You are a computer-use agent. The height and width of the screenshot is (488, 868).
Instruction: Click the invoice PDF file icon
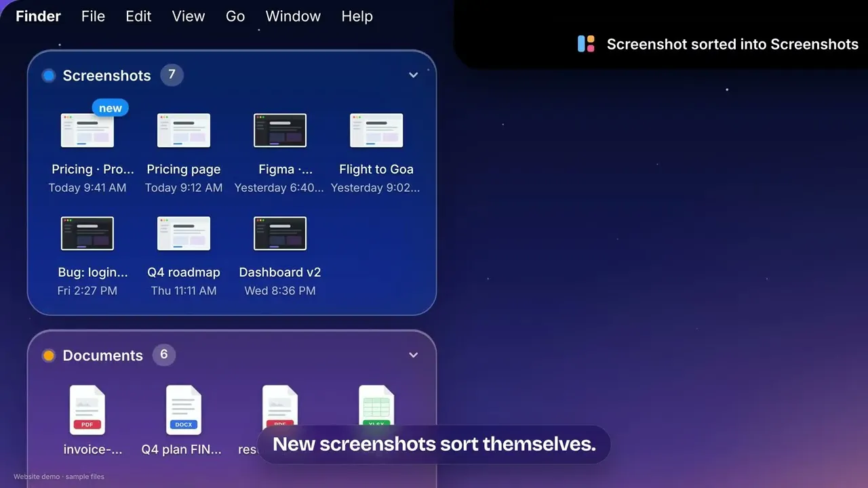tap(87, 410)
